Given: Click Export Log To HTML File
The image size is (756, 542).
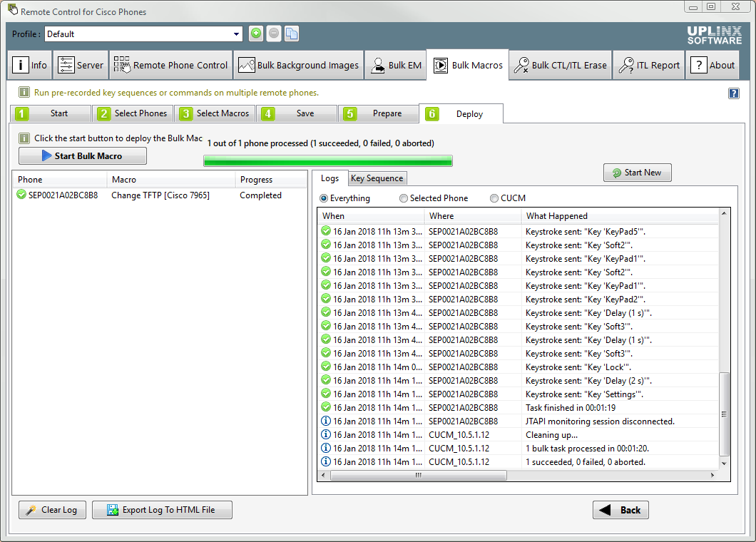Looking at the screenshot, I should (162, 510).
